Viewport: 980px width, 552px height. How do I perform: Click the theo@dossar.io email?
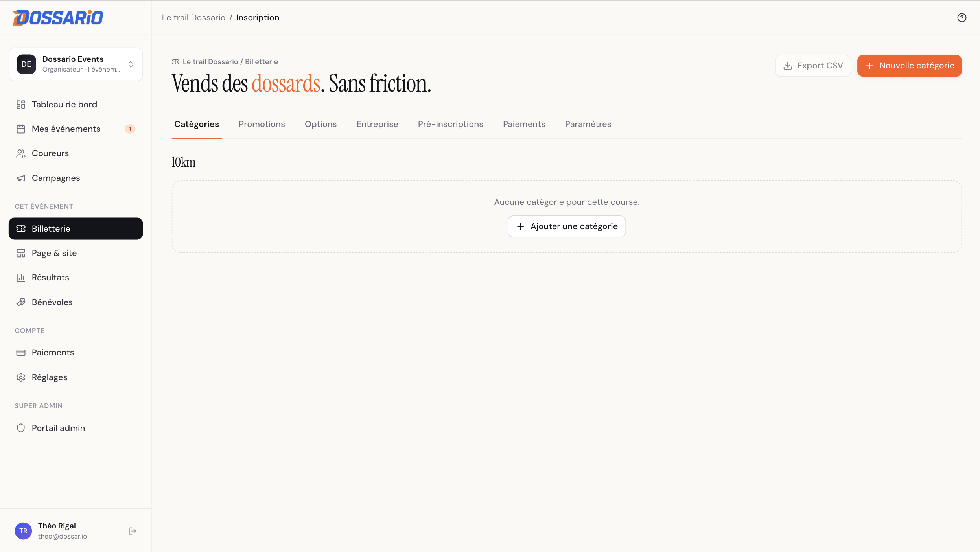[63, 537]
